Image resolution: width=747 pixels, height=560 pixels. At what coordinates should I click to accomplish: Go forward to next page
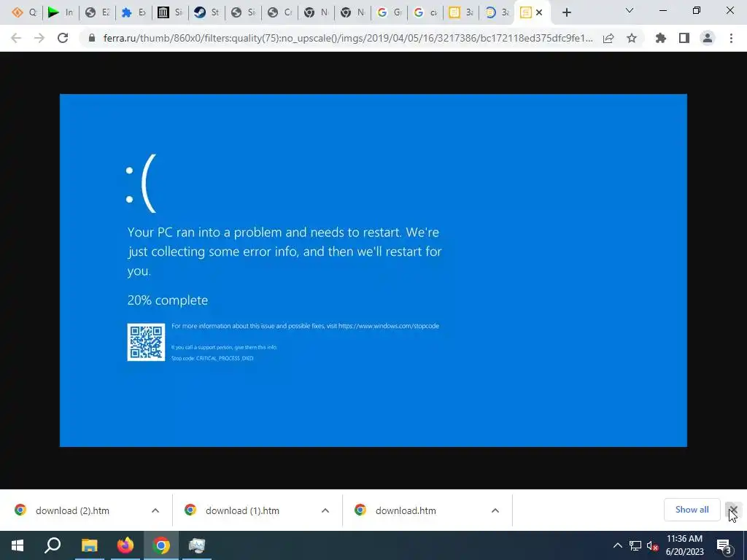tap(39, 38)
